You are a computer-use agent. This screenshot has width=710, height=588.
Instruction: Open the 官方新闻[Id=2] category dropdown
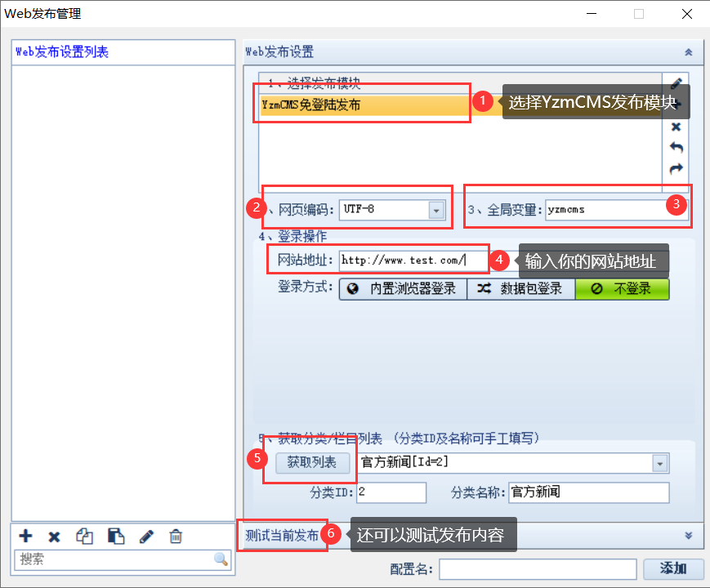(x=660, y=463)
